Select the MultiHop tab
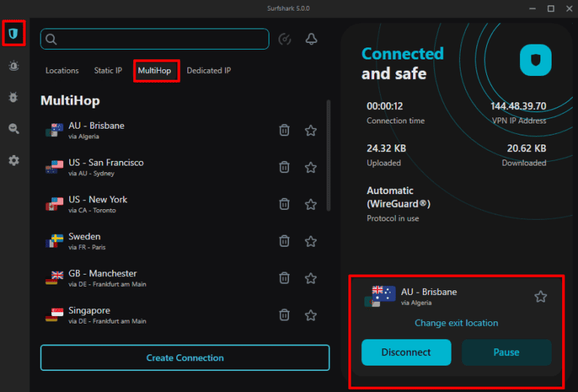The width and height of the screenshot is (578, 392). 154,71
